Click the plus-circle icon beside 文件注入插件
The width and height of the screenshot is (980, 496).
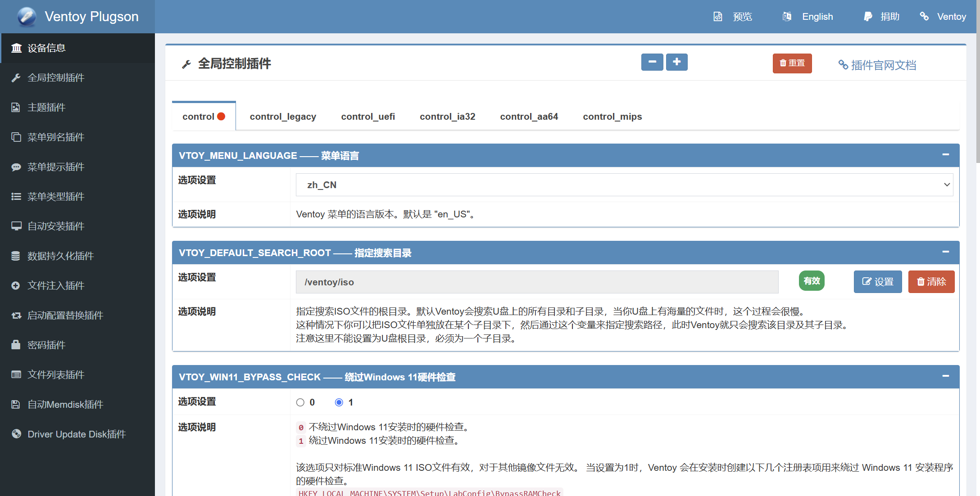16,285
